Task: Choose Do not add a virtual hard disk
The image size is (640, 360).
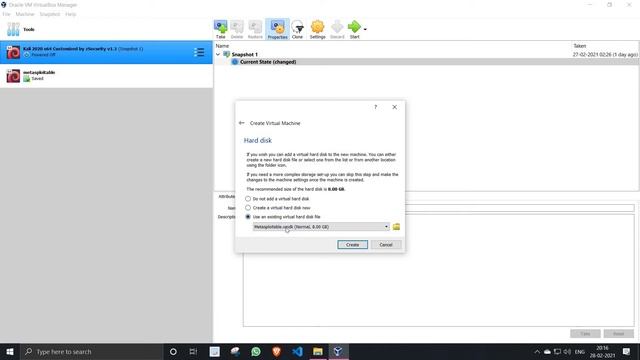Action: 248,199
